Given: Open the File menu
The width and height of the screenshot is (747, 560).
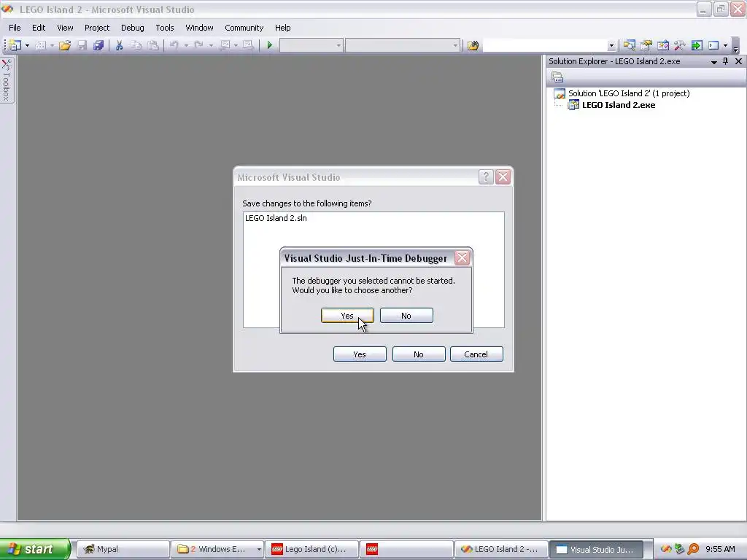Looking at the screenshot, I should coord(15,28).
